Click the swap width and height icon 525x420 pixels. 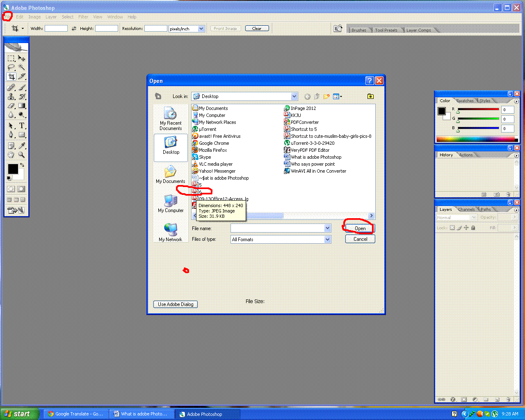pyautogui.click(x=74, y=28)
